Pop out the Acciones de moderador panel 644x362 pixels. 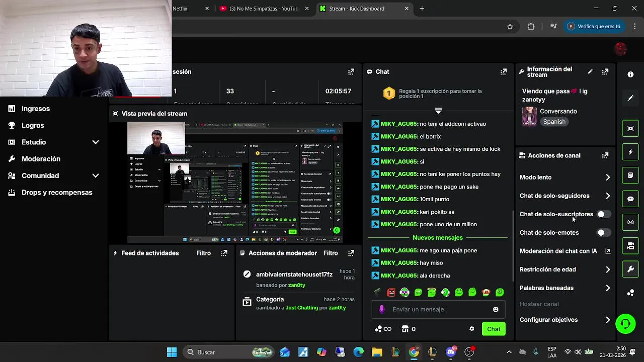point(351,253)
